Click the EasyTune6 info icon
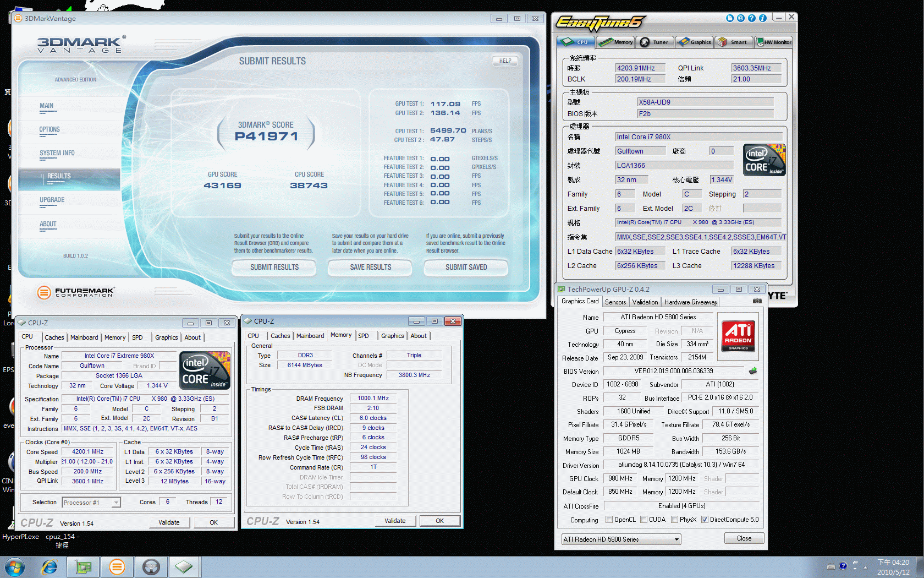Viewport: 924px width, 578px height. click(x=763, y=18)
